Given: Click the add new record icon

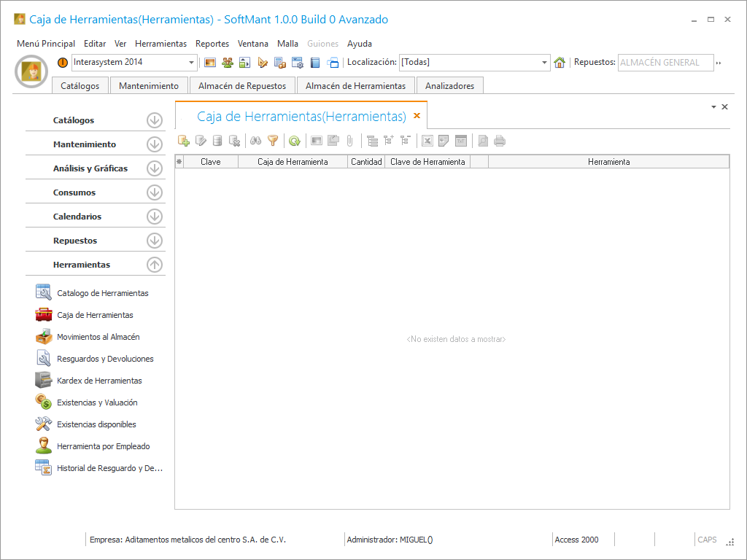Looking at the screenshot, I should coord(184,141).
